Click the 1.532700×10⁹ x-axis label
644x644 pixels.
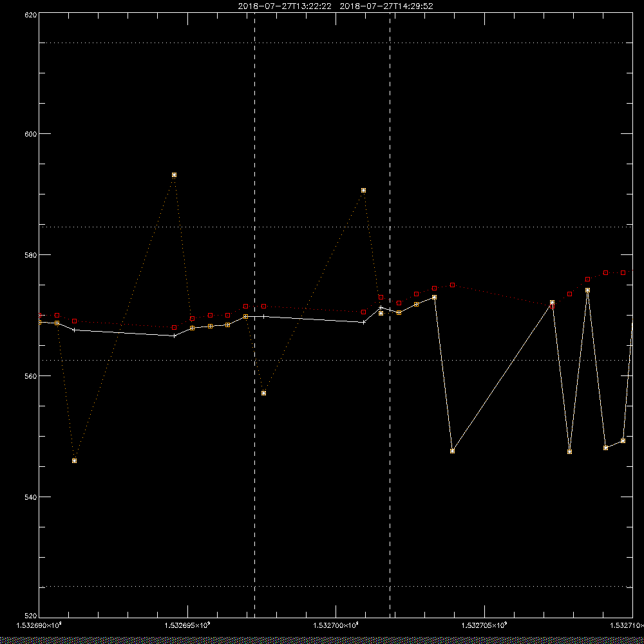click(336, 625)
